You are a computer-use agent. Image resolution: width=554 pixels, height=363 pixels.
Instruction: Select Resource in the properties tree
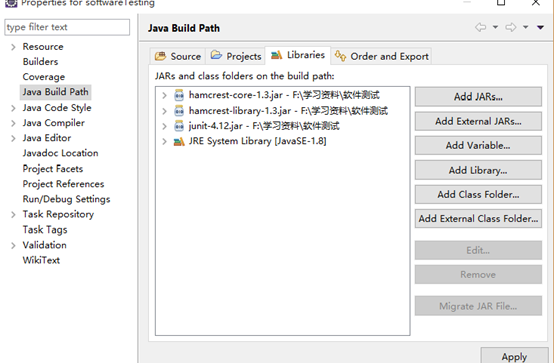43,47
